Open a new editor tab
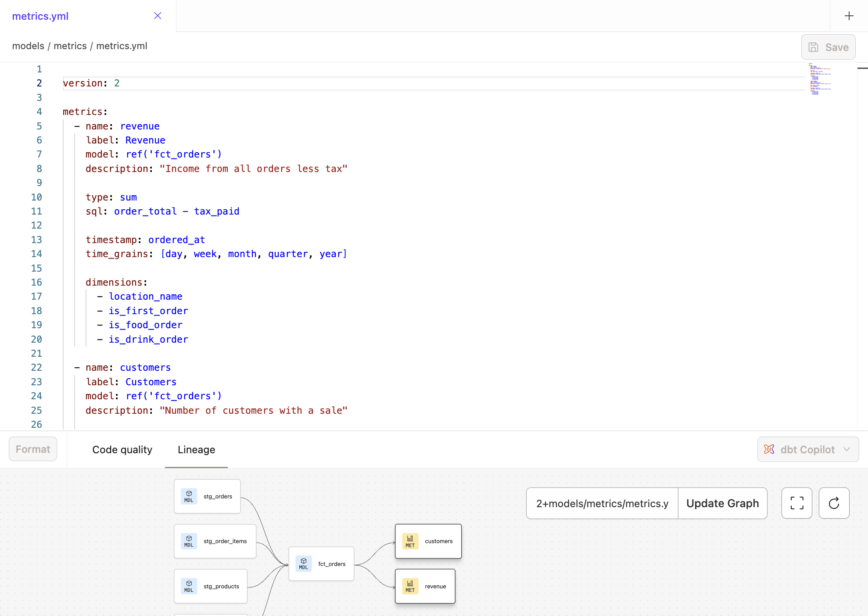 point(848,16)
